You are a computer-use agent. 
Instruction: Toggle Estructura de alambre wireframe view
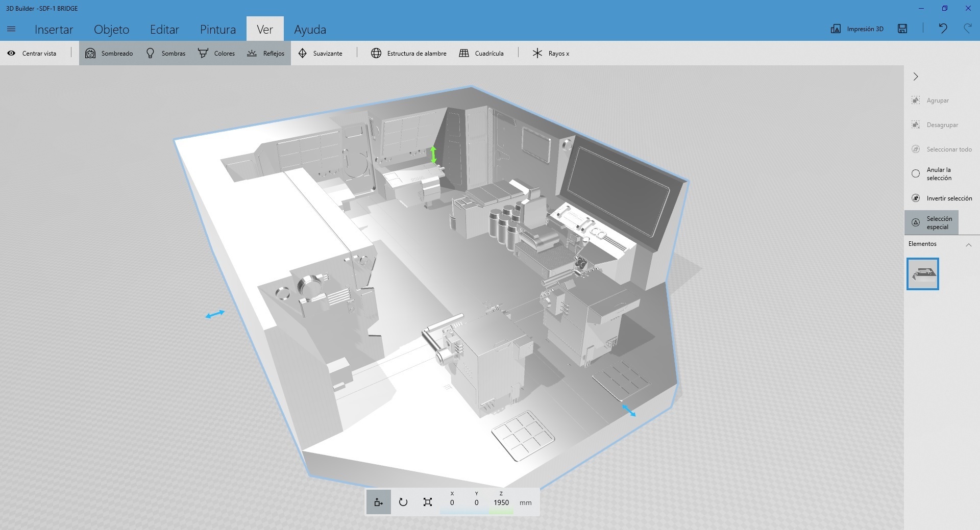409,53
